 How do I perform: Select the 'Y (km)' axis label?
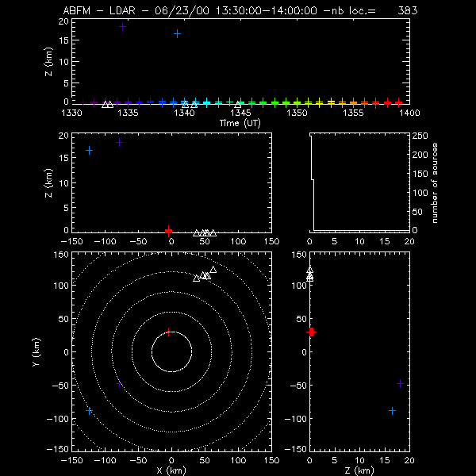(36, 352)
